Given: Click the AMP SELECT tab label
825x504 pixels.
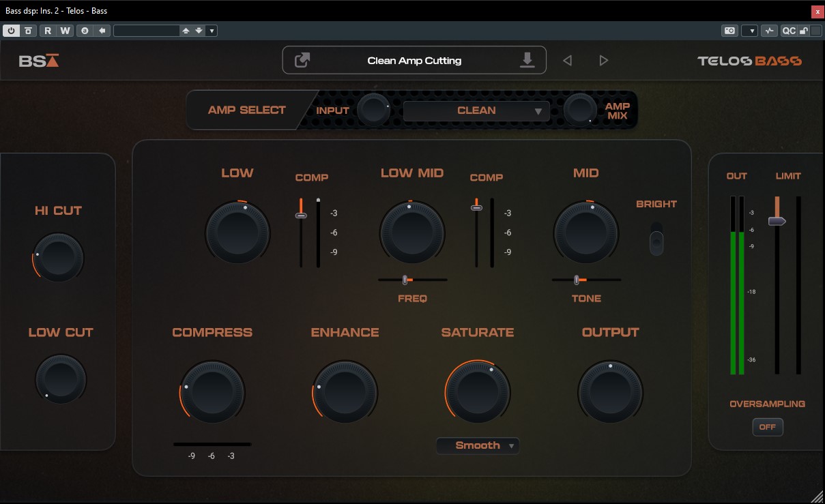Looking at the screenshot, I should coord(247,110).
